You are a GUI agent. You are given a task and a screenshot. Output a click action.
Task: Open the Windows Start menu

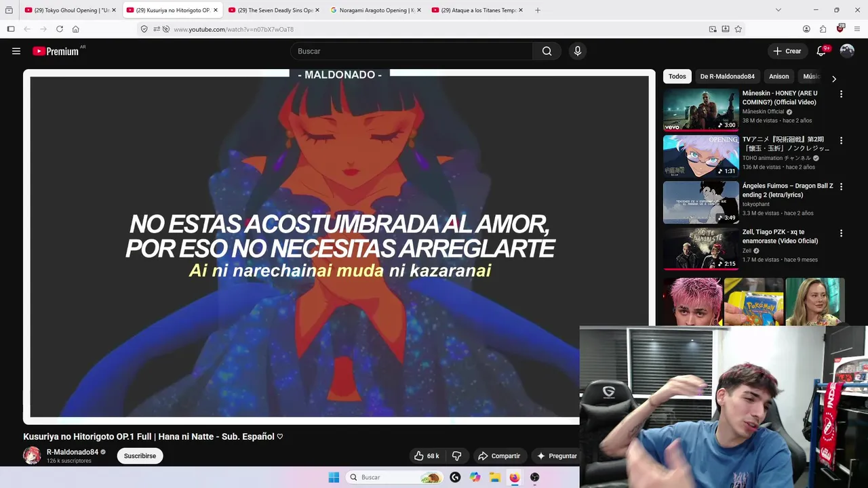tap(334, 477)
